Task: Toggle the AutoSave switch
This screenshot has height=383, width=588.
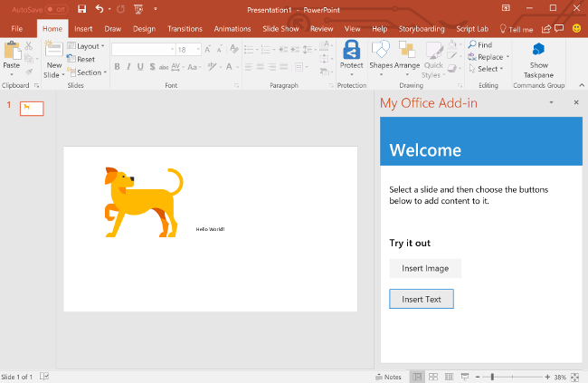Action: [x=56, y=9]
